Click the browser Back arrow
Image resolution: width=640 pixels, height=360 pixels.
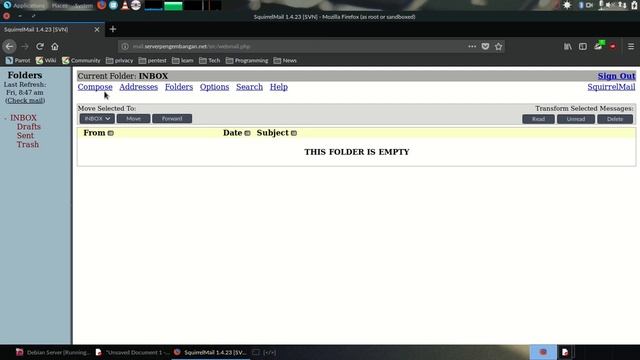[x=9, y=47]
